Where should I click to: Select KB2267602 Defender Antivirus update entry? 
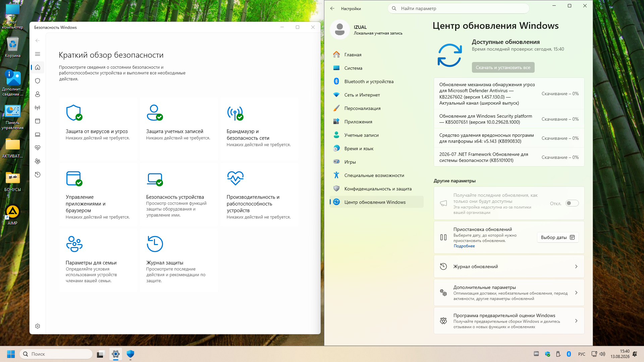[x=509, y=94]
